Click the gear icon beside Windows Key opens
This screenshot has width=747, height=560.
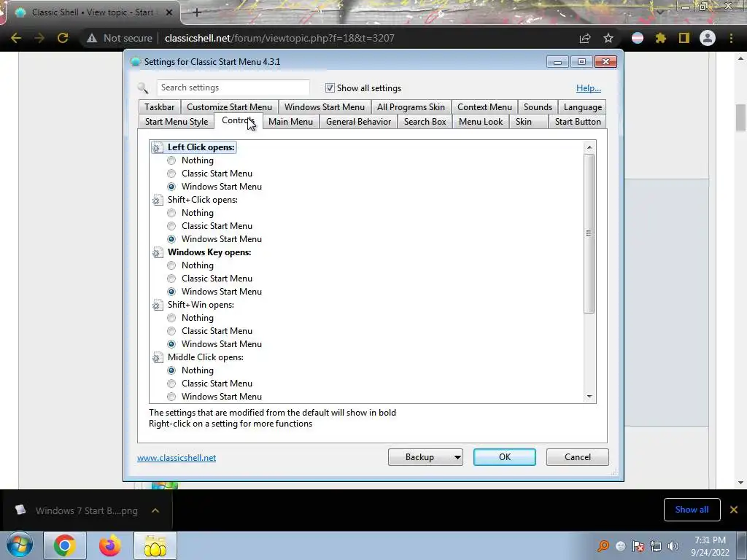pyautogui.click(x=158, y=252)
